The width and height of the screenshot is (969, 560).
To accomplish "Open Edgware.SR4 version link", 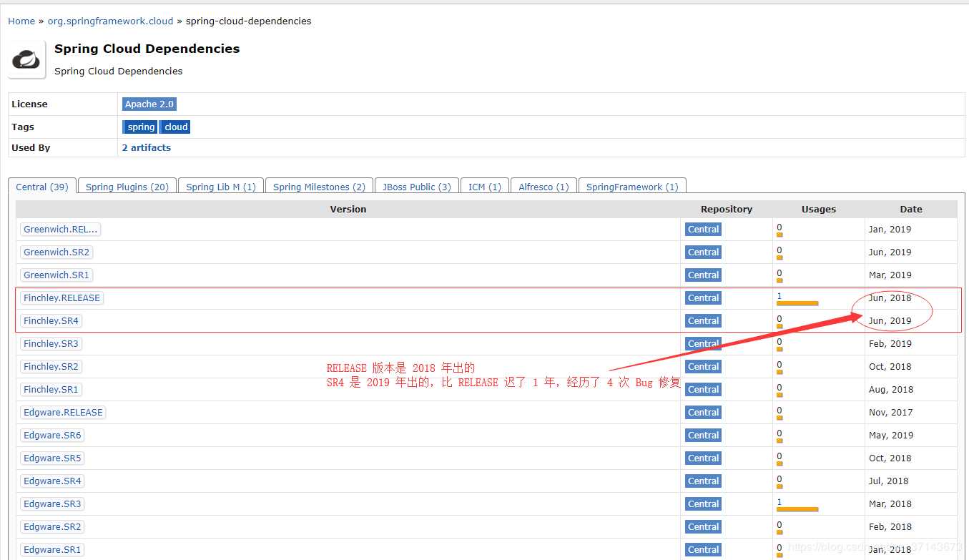I will tap(52, 481).
